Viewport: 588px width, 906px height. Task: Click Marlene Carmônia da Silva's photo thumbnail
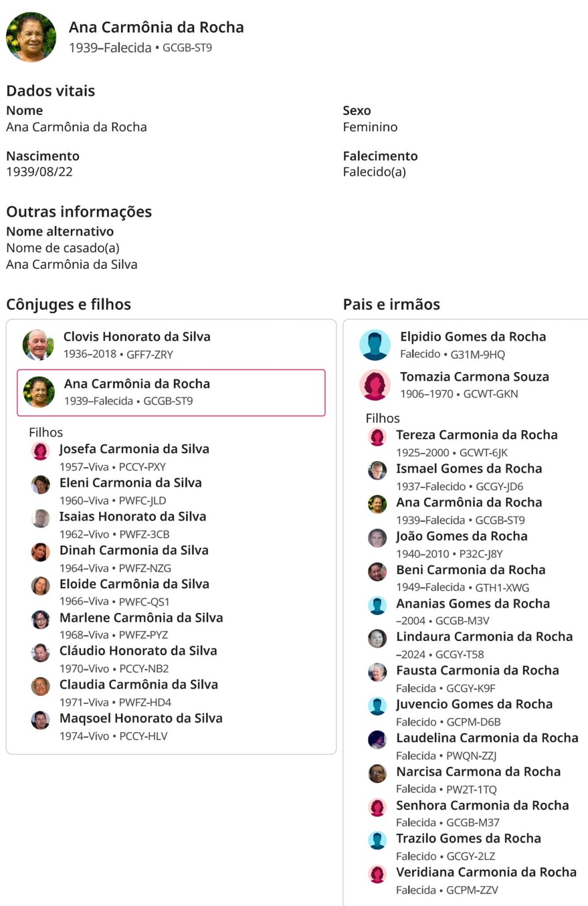click(x=40, y=619)
